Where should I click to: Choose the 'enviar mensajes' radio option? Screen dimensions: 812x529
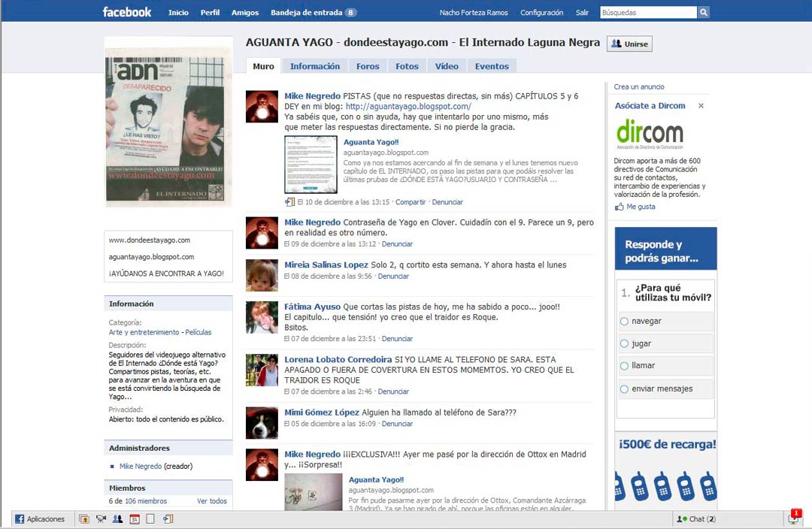[x=624, y=389]
